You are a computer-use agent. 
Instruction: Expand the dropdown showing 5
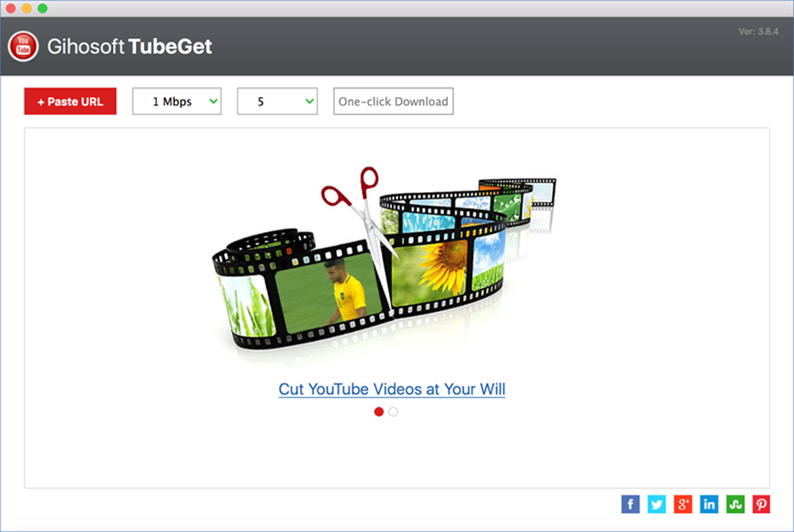pos(277,101)
